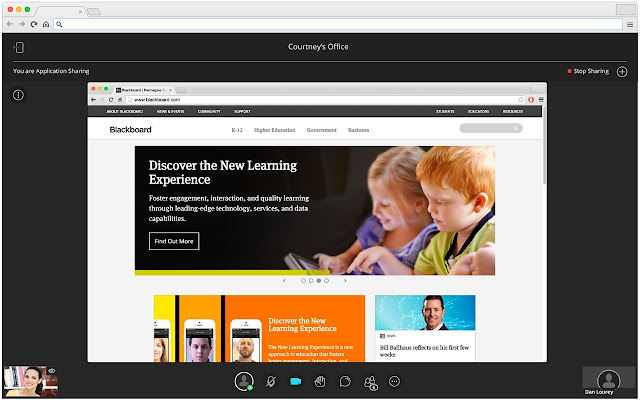The width and height of the screenshot is (640, 400).
Task: Open the outer browser hamburger menu
Action: pyautogui.click(x=630, y=25)
